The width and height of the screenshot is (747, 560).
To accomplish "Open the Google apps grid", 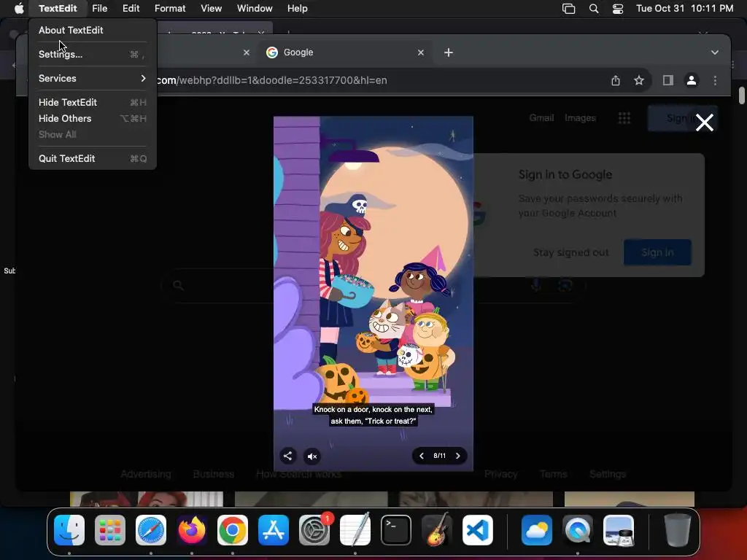I will click(x=624, y=117).
